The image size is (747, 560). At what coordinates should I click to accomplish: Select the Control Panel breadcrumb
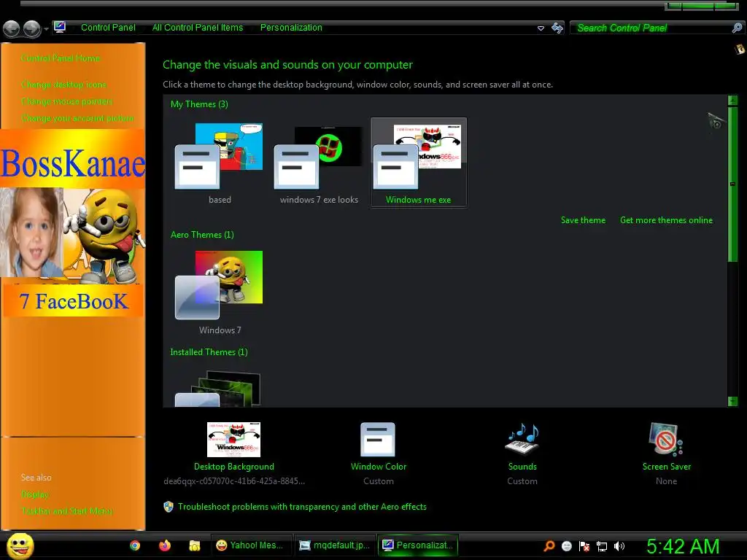coord(108,28)
